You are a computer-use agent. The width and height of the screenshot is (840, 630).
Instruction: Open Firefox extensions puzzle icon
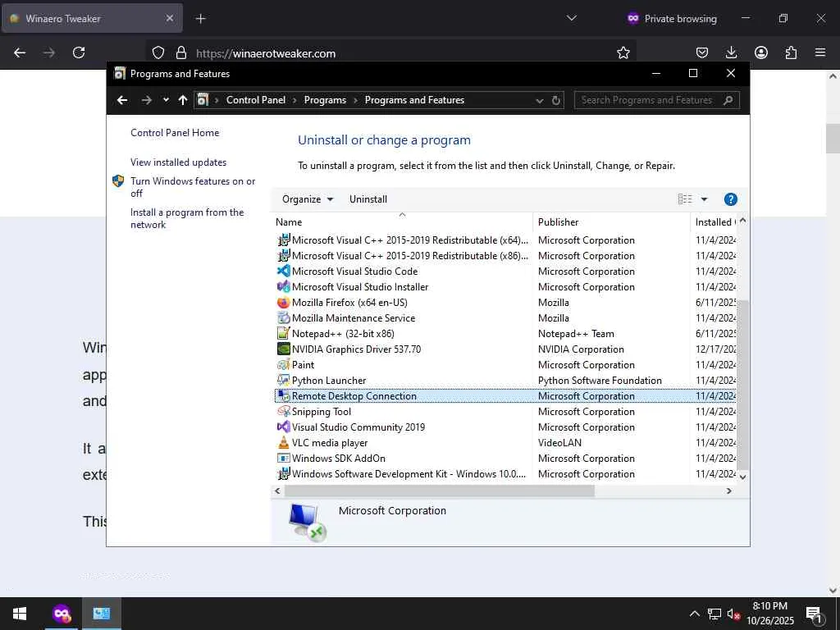point(791,52)
